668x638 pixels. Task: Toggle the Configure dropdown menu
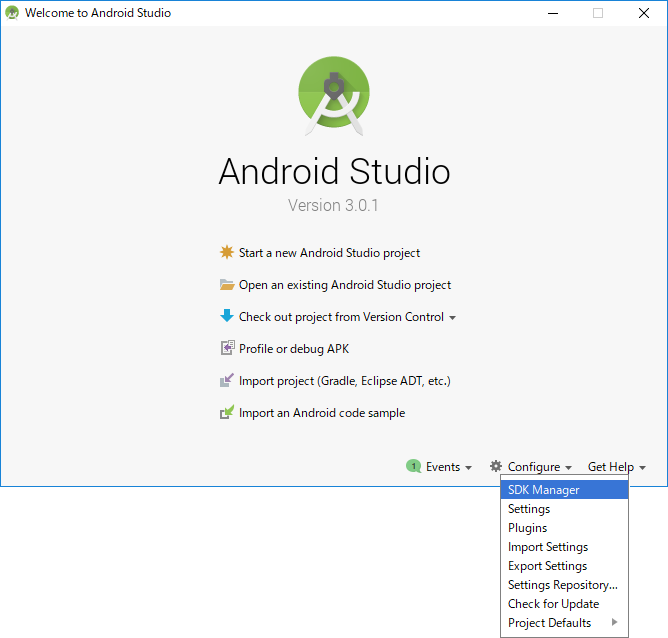(x=539, y=467)
